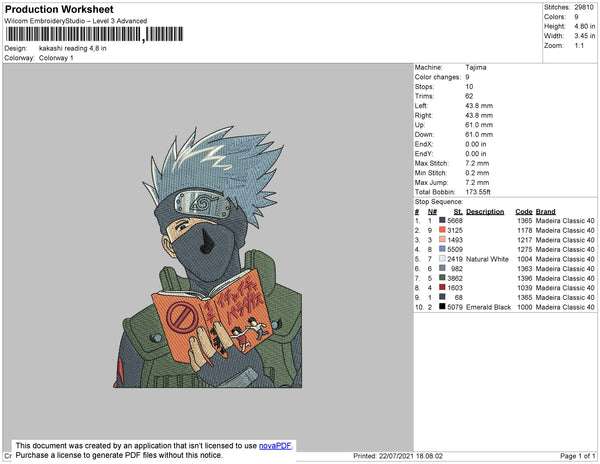Image resolution: width=600 pixels, height=464 pixels.
Task: Click the Stops value 10
Action: [x=469, y=86]
